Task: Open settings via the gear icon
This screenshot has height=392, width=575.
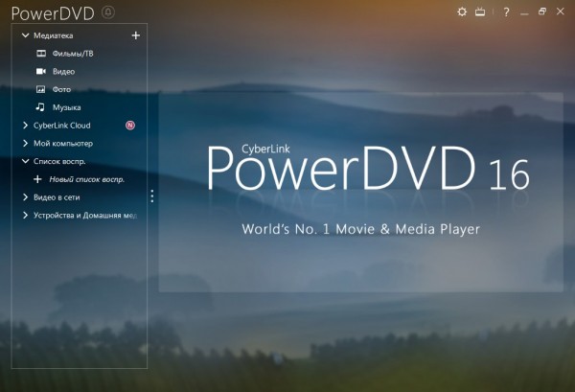Action: [462, 12]
